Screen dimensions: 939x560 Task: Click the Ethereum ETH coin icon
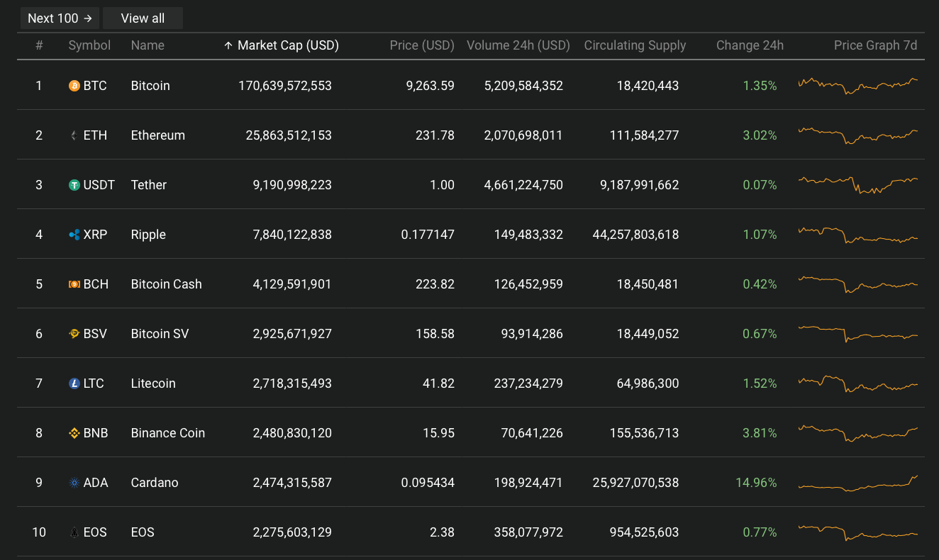(74, 135)
